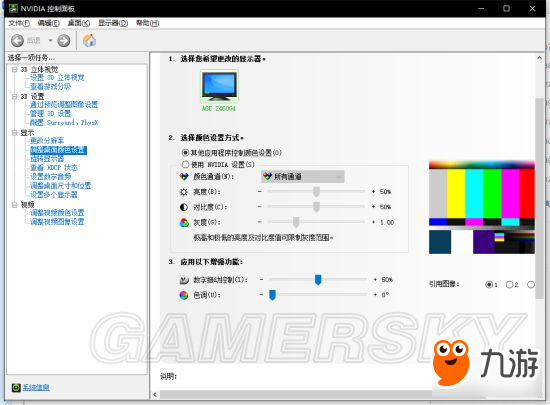Open the 帮助(H) menu

pos(147,23)
